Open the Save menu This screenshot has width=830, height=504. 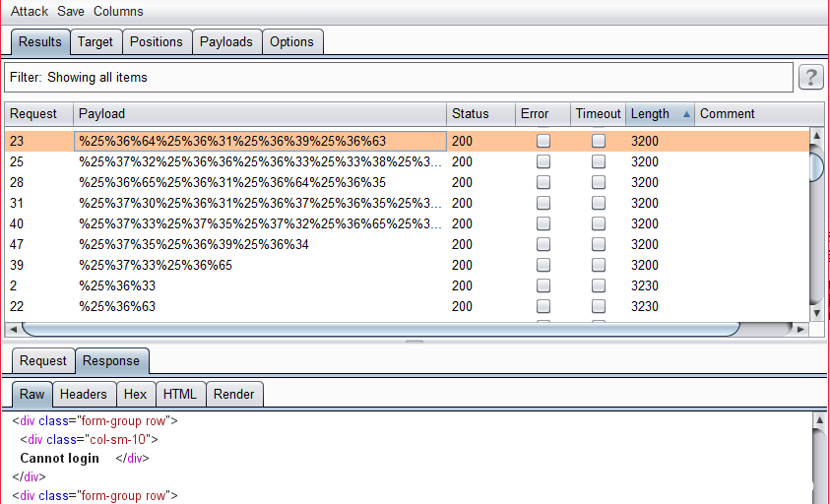(71, 12)
